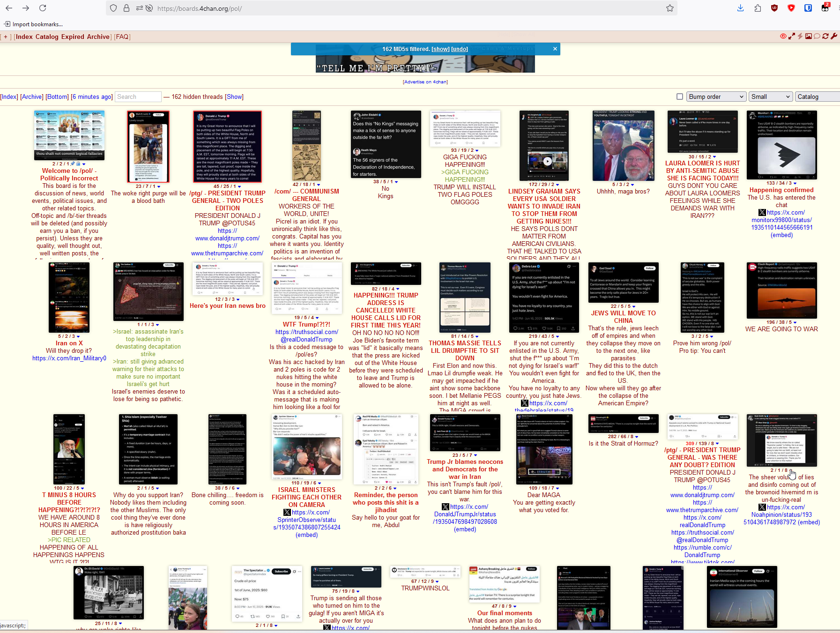Screen dimensions: 840x633
Task: Open the tracking protection shield icon
Action: [113, 8]
